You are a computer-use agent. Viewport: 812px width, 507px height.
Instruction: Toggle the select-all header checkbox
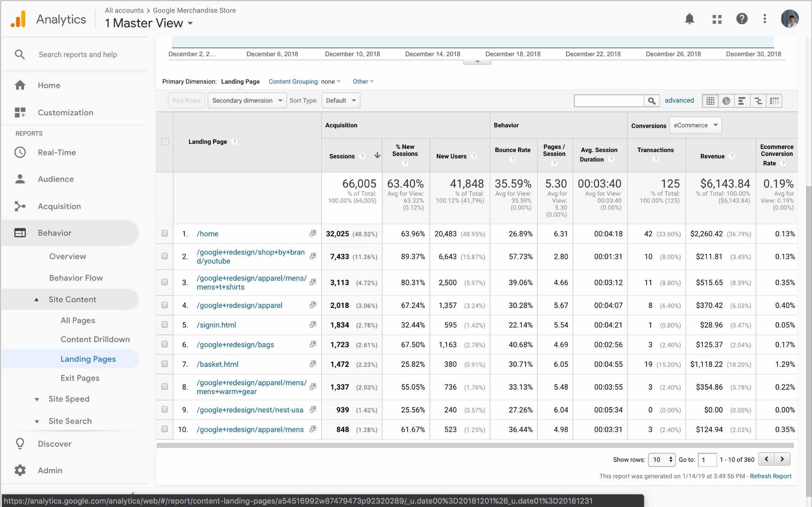(x=165, y=142)
